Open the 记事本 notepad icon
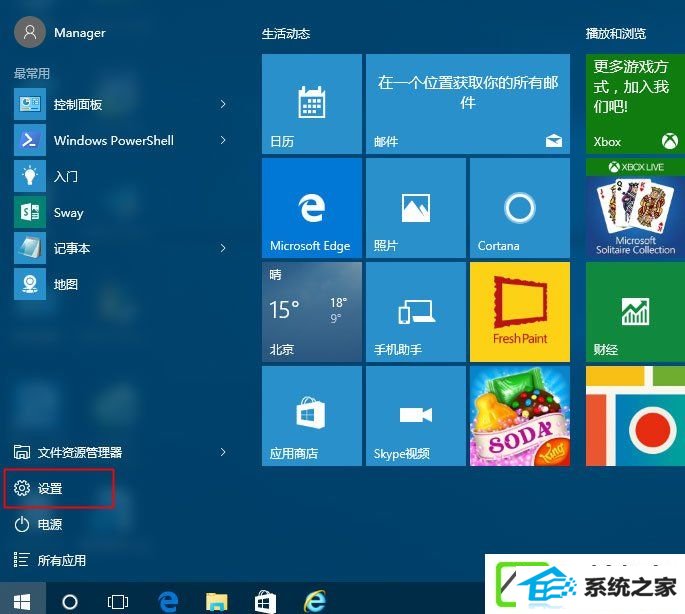Viewport: 685px width, 614px height. pos(30,248)
